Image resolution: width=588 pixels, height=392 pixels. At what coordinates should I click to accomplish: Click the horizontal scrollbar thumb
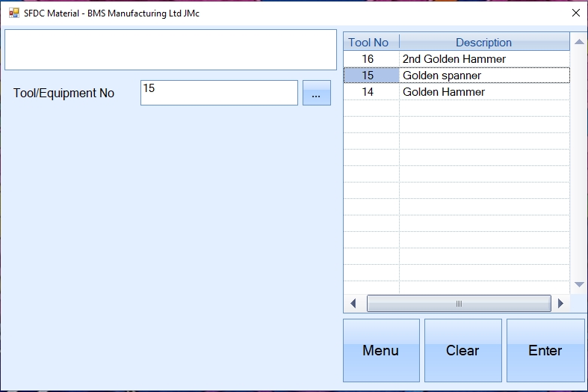pyautogui.click(x=458, y=304)
